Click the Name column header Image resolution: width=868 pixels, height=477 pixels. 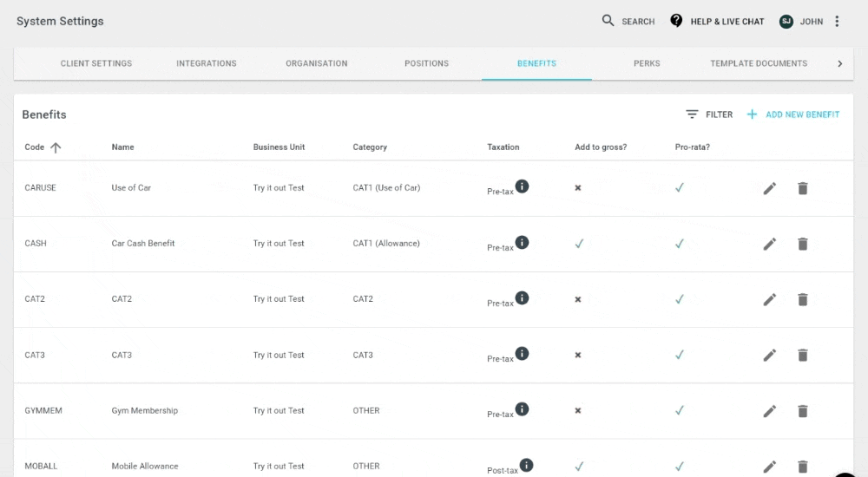click(x=123, y=147)
